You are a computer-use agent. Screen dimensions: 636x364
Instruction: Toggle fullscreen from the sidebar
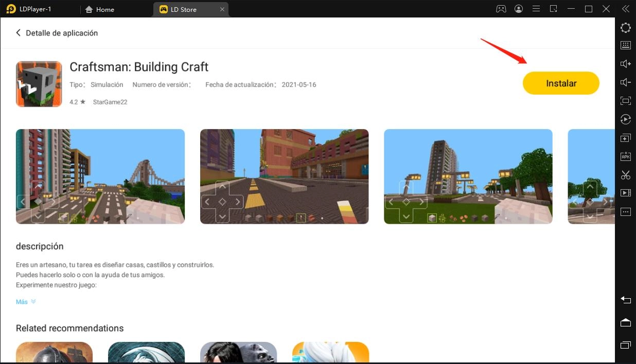click(626, 101)
